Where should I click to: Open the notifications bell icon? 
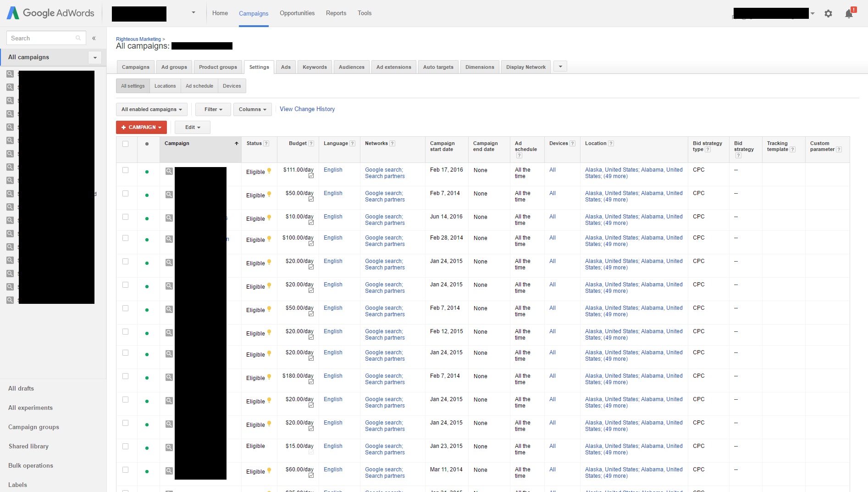(849, 14)
